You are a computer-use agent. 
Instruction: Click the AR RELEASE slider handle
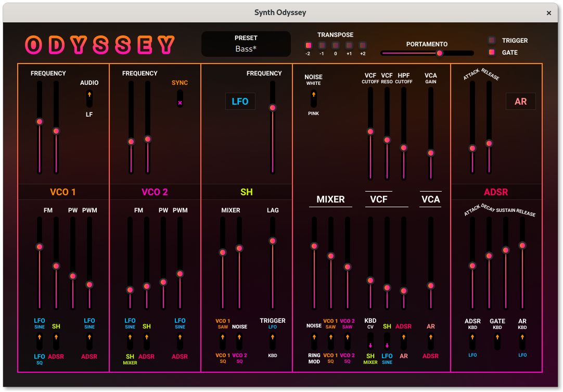(489, 143)
